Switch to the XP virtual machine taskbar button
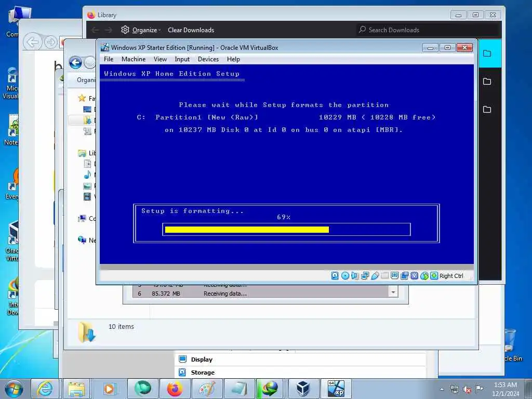The height and width of the screenshot is (399, 532). [x=336, y=389]
